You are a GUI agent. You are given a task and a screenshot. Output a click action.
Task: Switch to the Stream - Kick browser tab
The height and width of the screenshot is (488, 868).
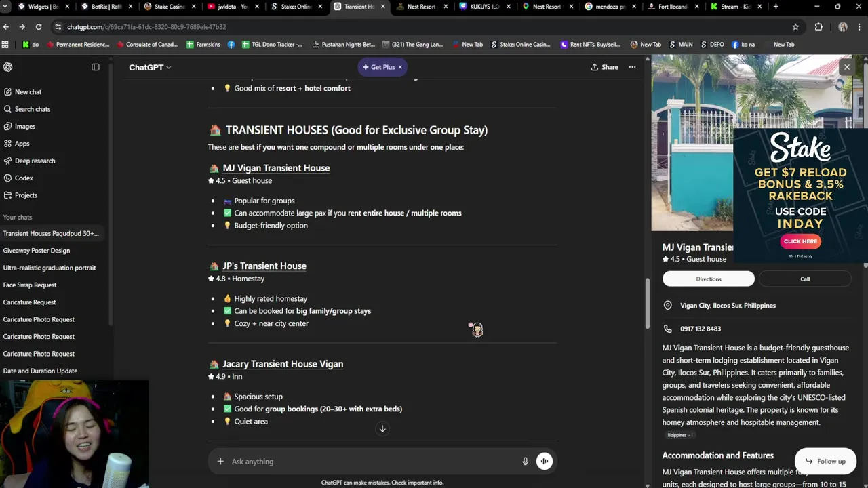tap(736, 7)
